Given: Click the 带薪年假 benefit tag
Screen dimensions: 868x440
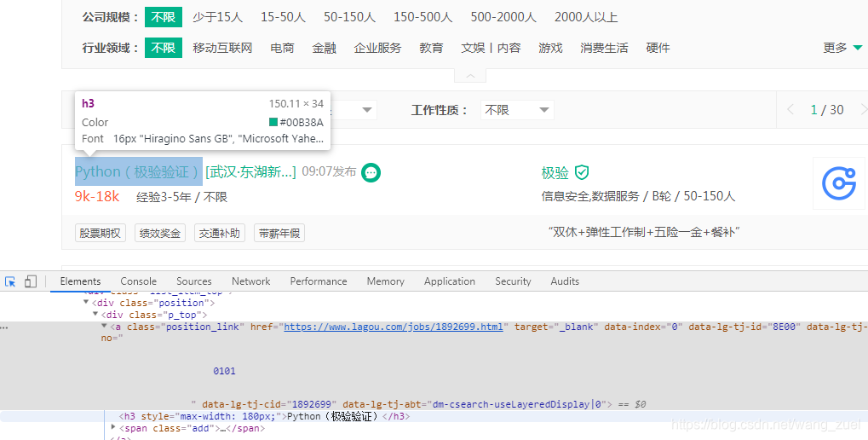Looking at the screenshot, I should [x=279, y=234].
